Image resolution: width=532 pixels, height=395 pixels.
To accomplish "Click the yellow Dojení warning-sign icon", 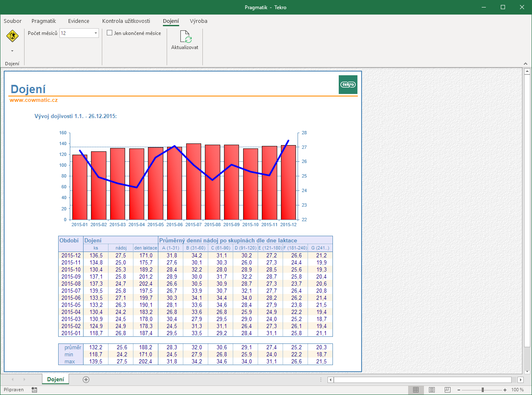I will pos(12,36).
